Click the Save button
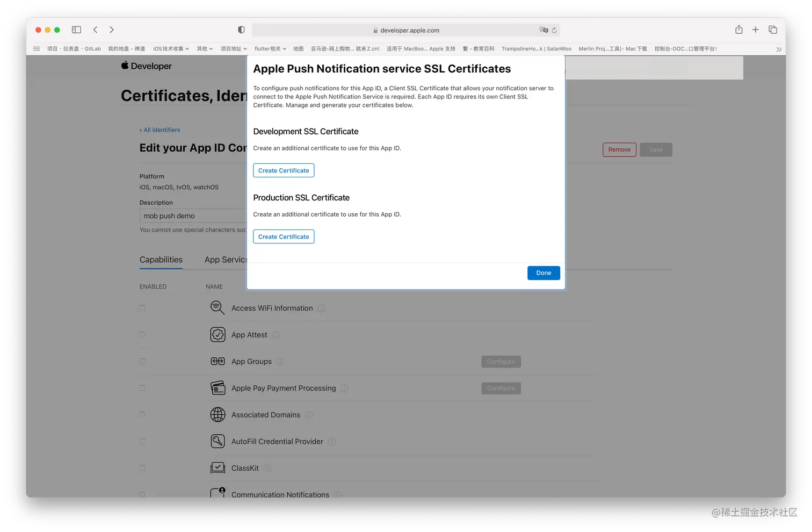The height and width of the screenshot is (532, 812). click(x=656, y=149)
